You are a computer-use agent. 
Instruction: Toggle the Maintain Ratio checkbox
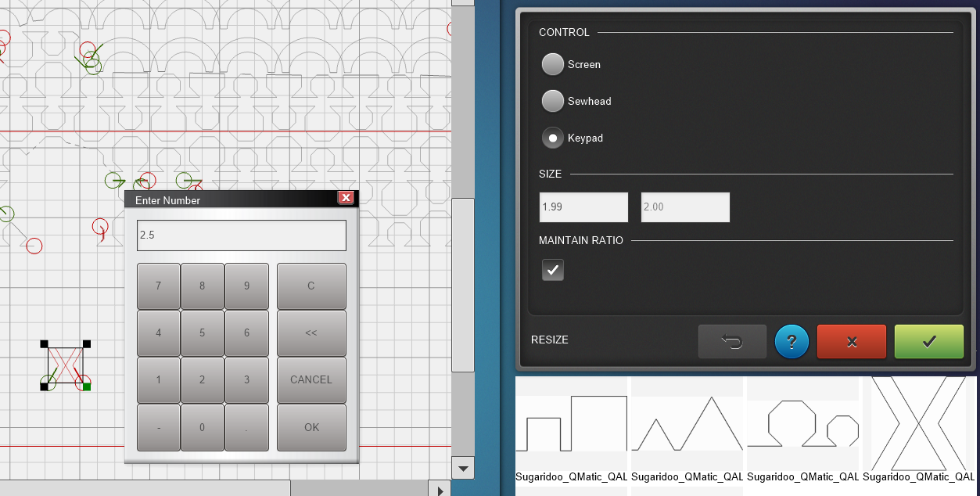point(553,270)
